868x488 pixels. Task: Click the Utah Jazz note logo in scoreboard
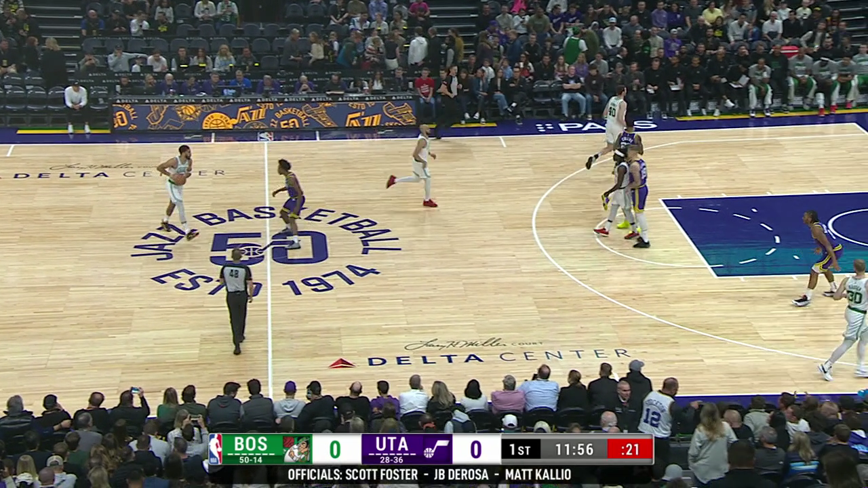tap(437, 449)
